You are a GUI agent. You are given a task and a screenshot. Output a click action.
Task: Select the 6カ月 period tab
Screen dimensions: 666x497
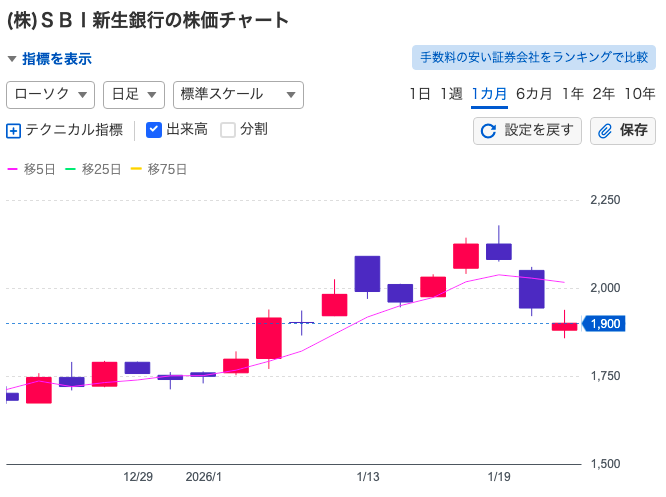point(534,94)
